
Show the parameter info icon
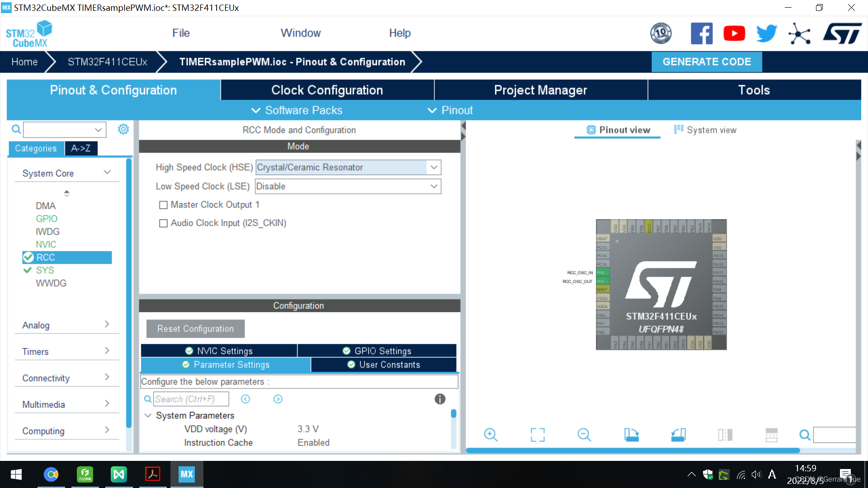tap(440, 399)
